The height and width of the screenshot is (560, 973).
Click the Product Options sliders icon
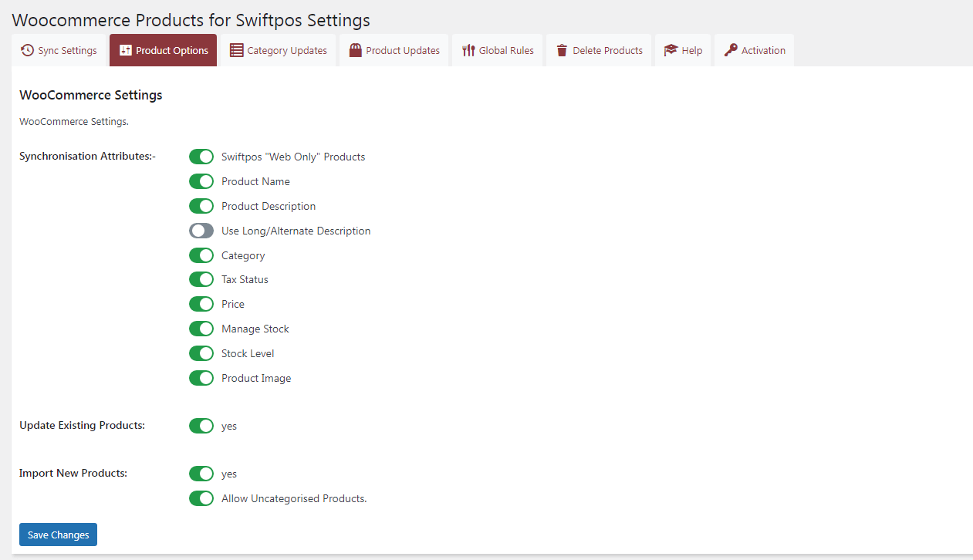click(126, 50)
